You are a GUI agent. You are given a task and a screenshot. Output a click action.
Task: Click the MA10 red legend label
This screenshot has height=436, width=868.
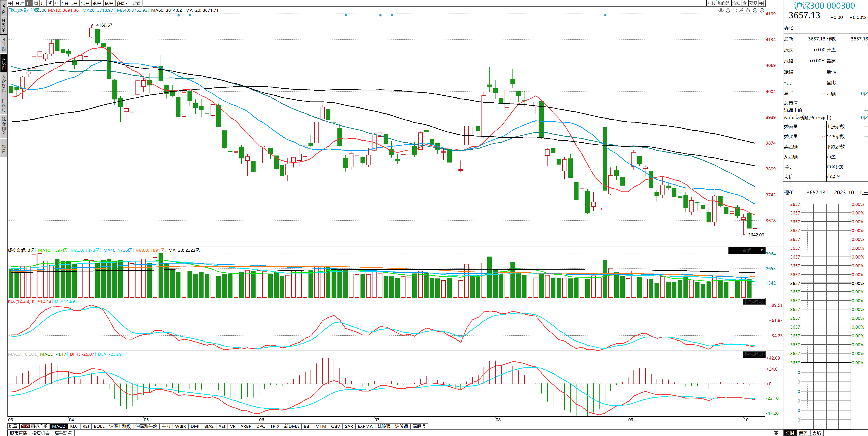(63, 10)
